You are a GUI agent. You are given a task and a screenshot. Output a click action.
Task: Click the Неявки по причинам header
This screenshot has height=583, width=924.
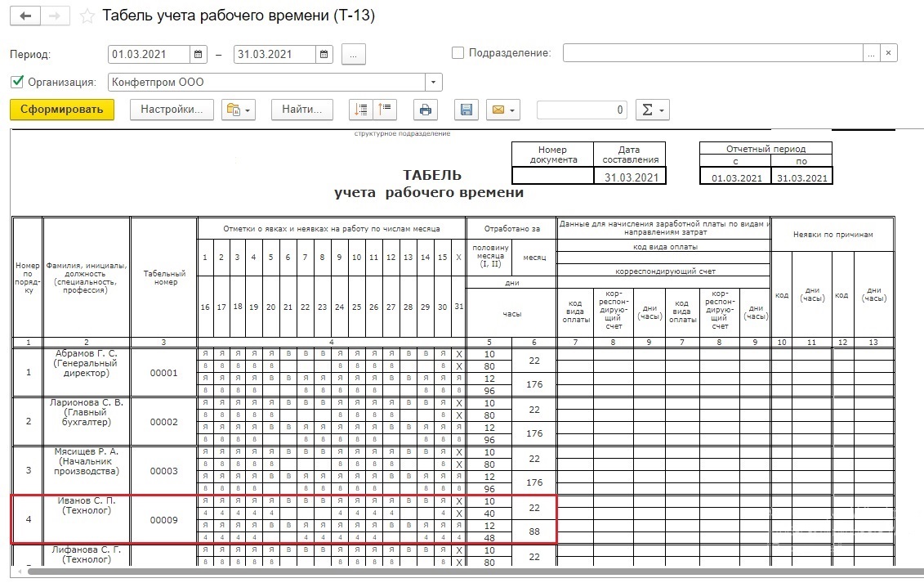(x=832, y=234)
